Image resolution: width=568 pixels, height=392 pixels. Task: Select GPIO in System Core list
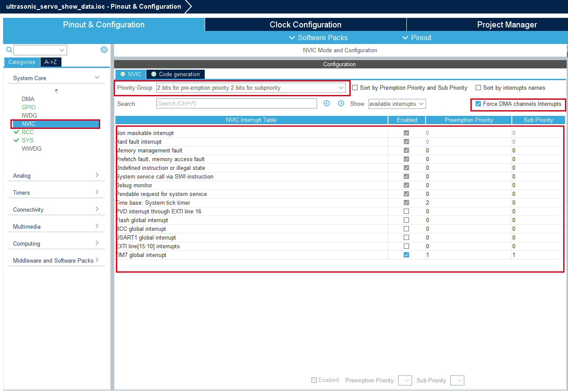tap(29, 107)
